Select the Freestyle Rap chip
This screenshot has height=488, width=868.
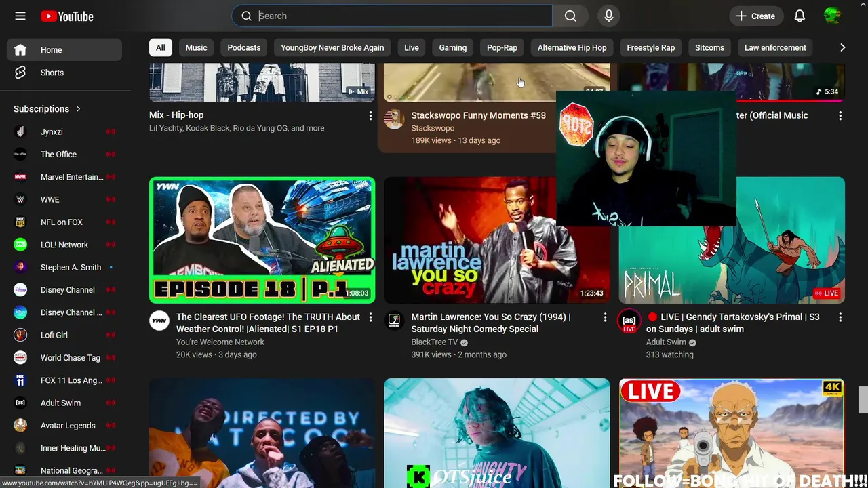[x=650, y=47]
